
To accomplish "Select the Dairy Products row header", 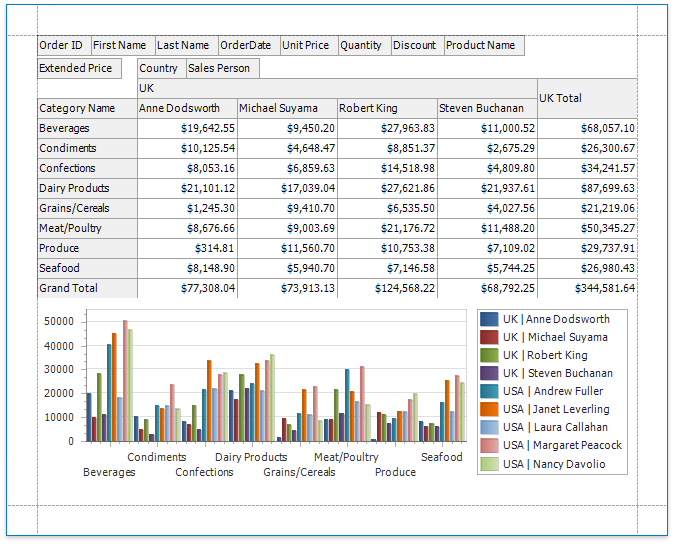I will (x=86, y=188).
